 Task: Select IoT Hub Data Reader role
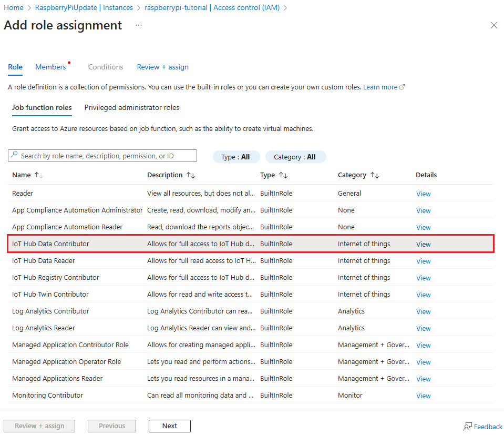251,260
